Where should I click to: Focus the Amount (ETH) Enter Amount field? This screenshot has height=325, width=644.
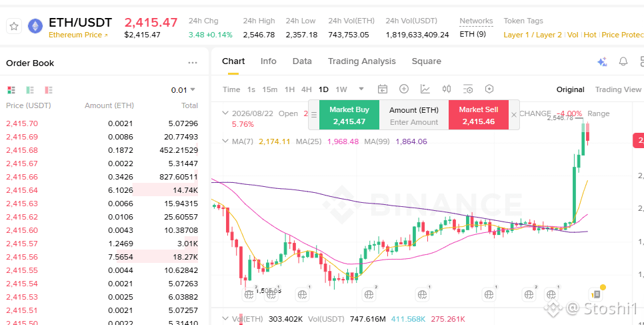pos(414,115)
